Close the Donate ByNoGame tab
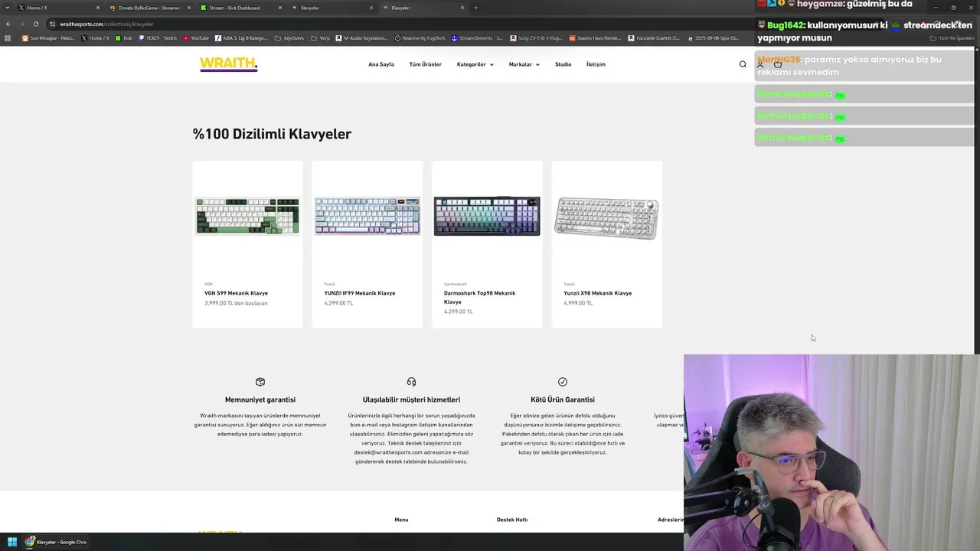Image resolution: width=980 pixels, height=551 pixels. tap(189, 8)
